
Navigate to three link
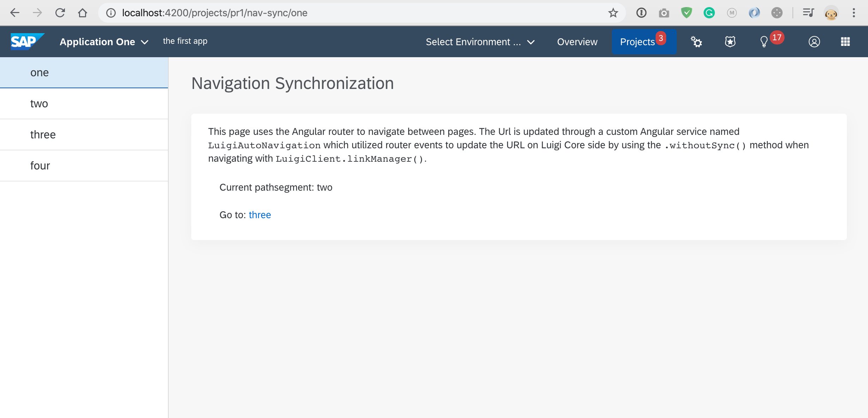point(259,215)
